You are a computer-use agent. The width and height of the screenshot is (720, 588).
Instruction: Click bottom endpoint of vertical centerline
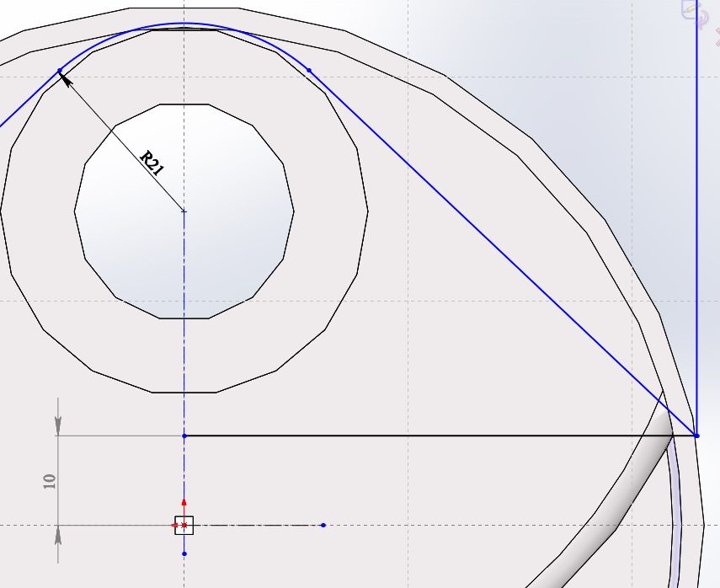[184, 553]
